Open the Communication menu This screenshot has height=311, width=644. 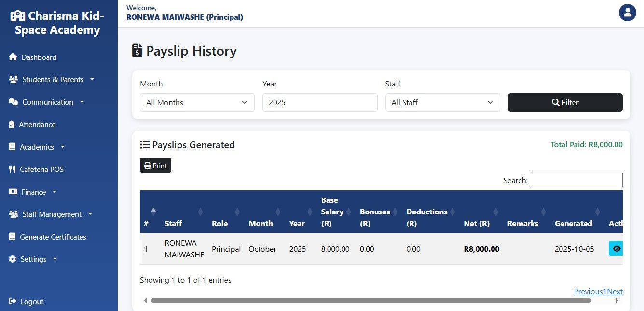pyautogui.click(x=47, y=102)
